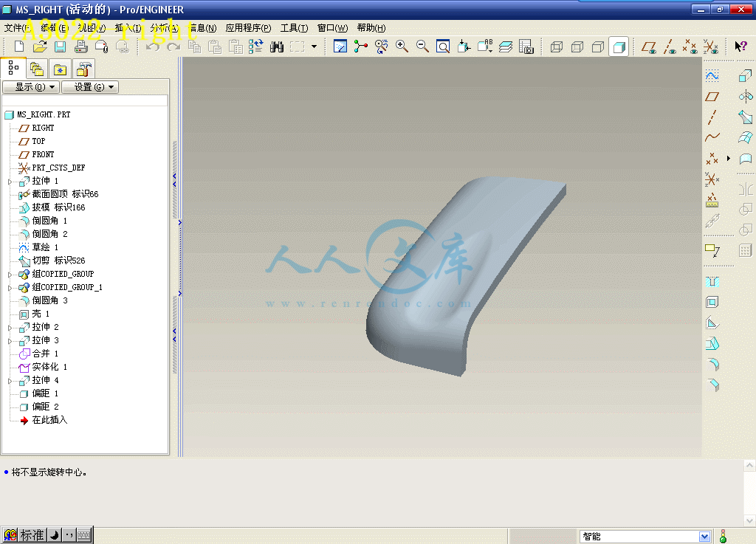Screen dimensions: 756x544
Task: Switch to the Model Tree navigator tab
Action: (x=13, y=69)
